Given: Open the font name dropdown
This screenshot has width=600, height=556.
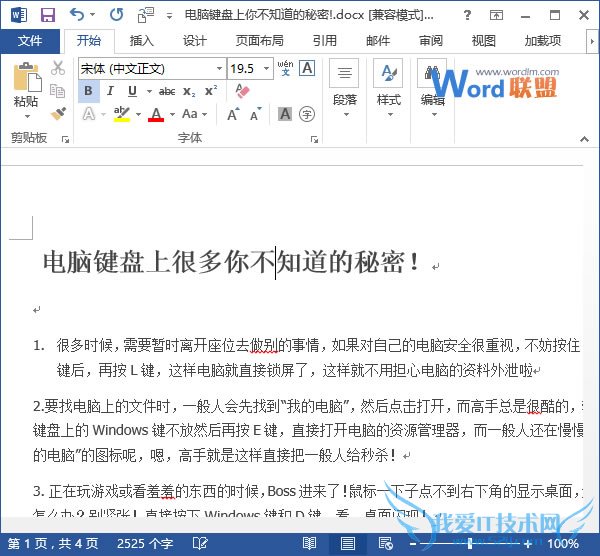Looking at the screenshot, I should click(219, 68).
